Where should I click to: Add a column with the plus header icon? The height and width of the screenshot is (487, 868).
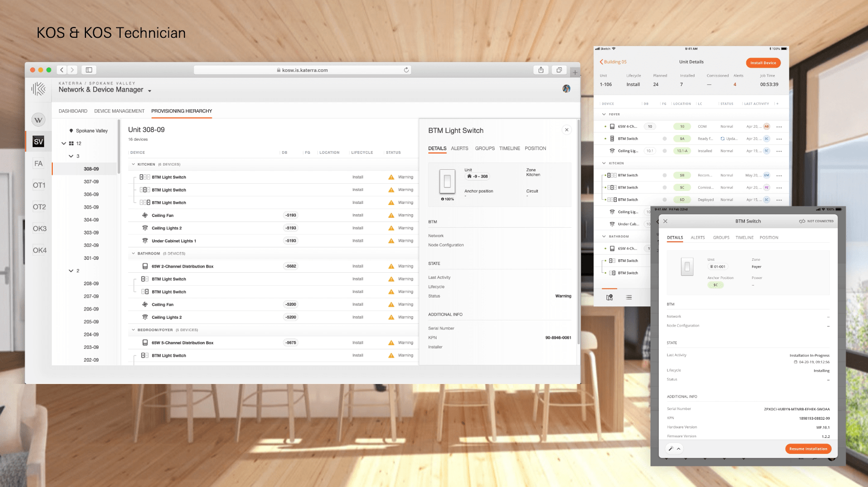777,104
